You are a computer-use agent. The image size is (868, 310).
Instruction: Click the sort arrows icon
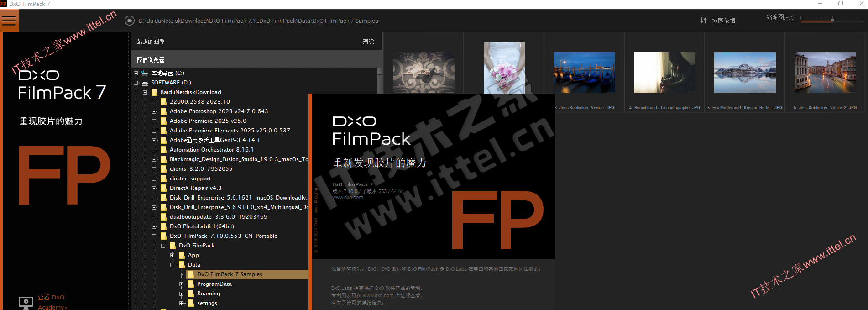pos(703,21)
